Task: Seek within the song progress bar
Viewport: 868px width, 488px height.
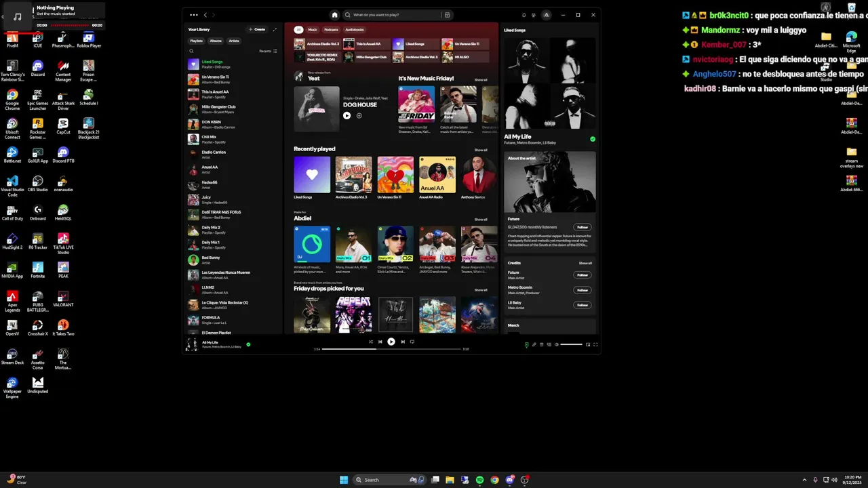Action: pos(391,349)
